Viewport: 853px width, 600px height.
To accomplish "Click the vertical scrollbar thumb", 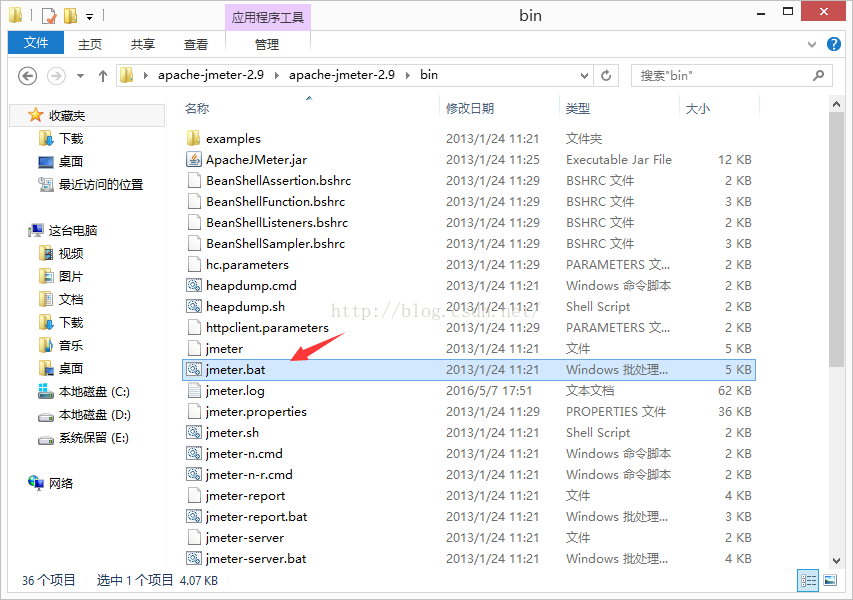I will click(837, 239).
